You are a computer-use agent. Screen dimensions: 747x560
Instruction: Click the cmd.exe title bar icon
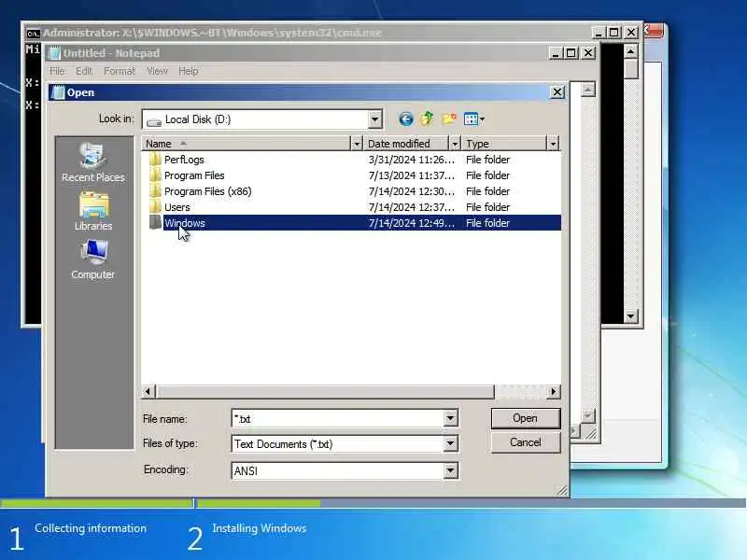(33, 33)
